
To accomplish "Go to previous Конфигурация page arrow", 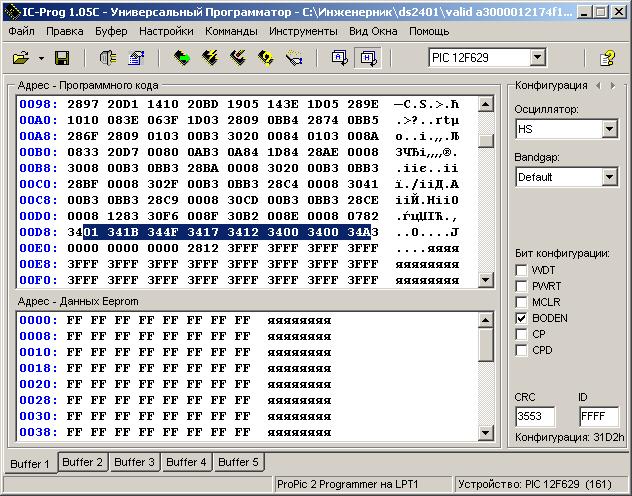I will click(598, 85).
